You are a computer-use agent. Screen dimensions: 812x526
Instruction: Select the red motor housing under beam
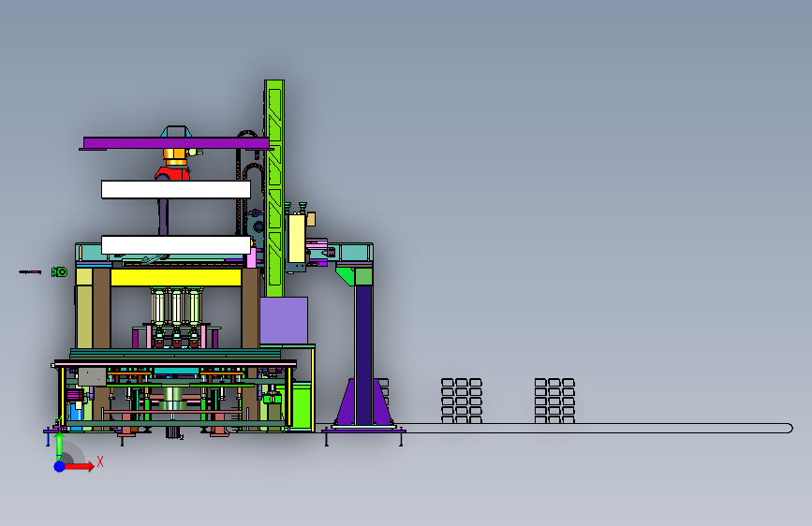pos(172,173)
